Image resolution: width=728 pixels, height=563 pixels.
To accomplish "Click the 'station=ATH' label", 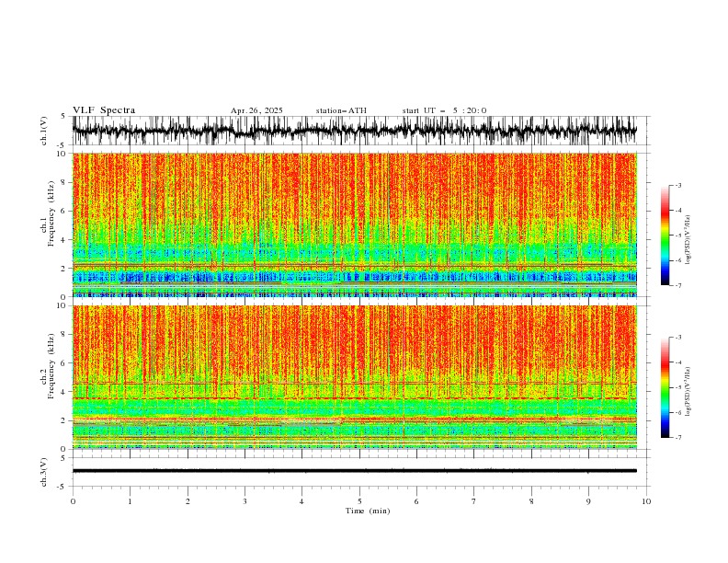I will point(341,110).
